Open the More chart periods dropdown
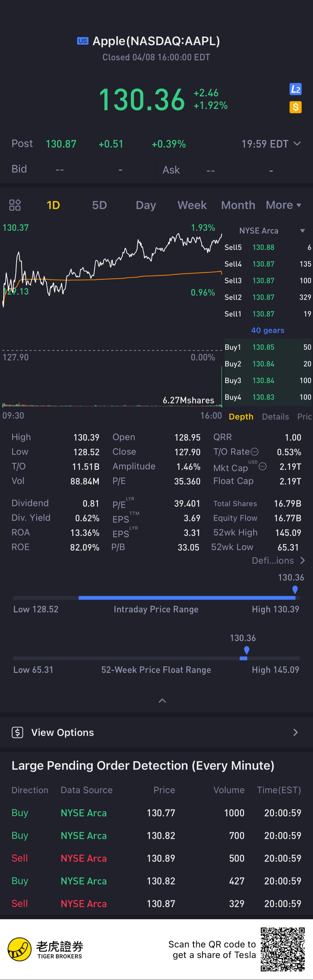Viewport: 313px width, 980px height. click(x=283, y=205)
